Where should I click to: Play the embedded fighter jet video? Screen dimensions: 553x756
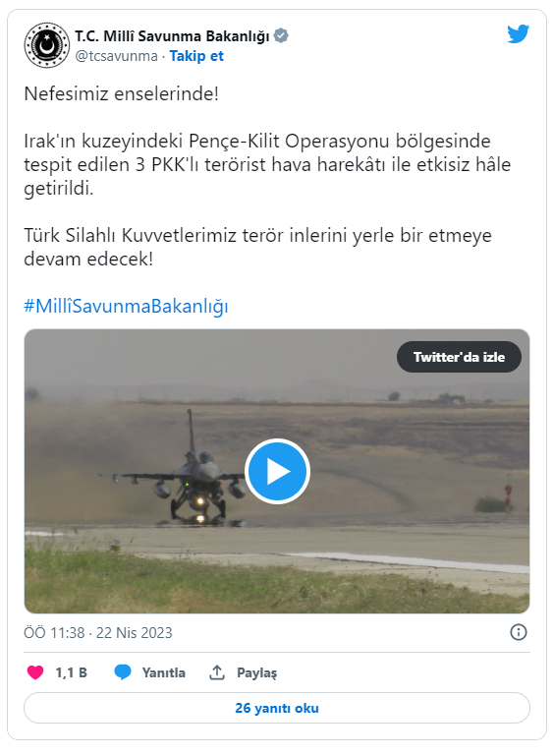(x=277, y=472)
